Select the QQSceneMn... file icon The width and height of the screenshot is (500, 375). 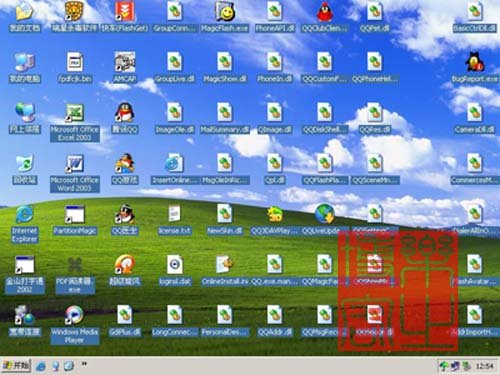coord(375,163)
